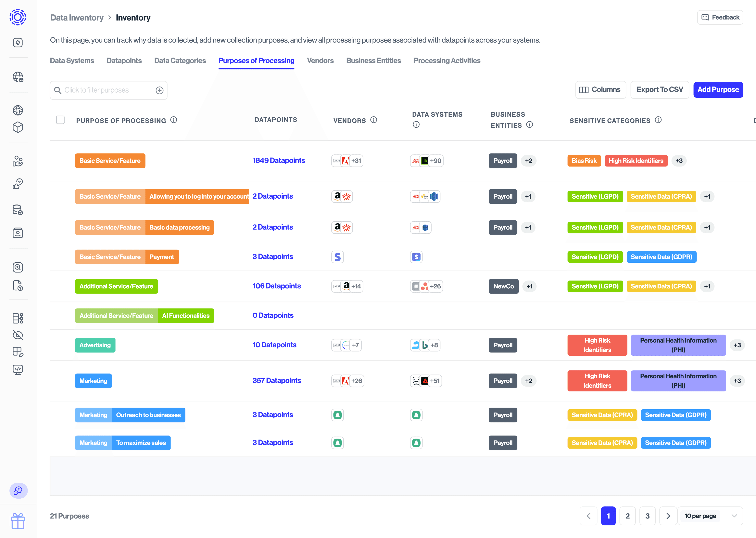Viewport: 756px width, 538px height.
Task: Click the lightning bolt sidebar icon
Action: point(18,42)
